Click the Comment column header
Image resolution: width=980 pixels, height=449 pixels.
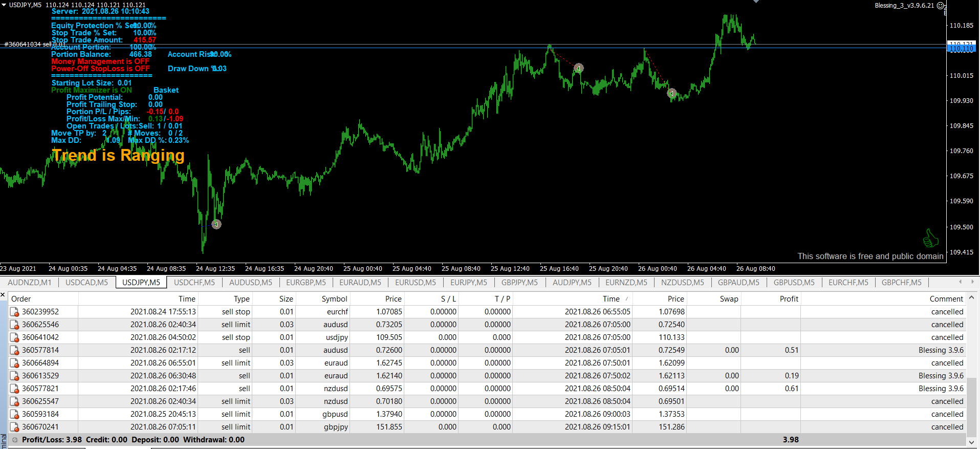(x=946, y=299)
